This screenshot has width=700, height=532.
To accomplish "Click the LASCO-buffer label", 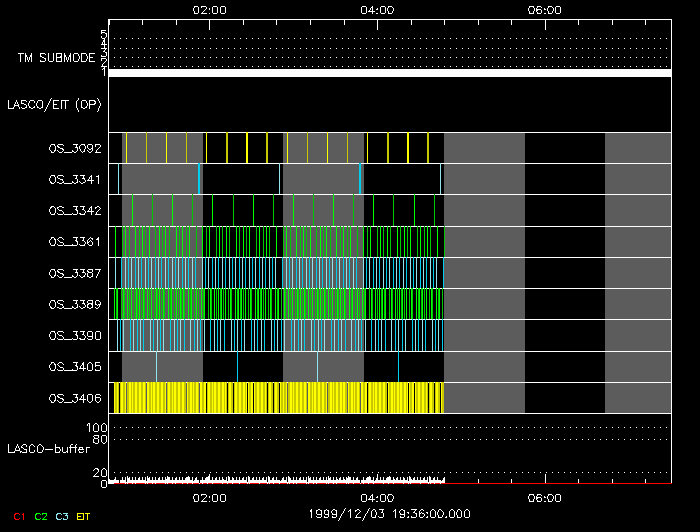I will coord(50,450).
